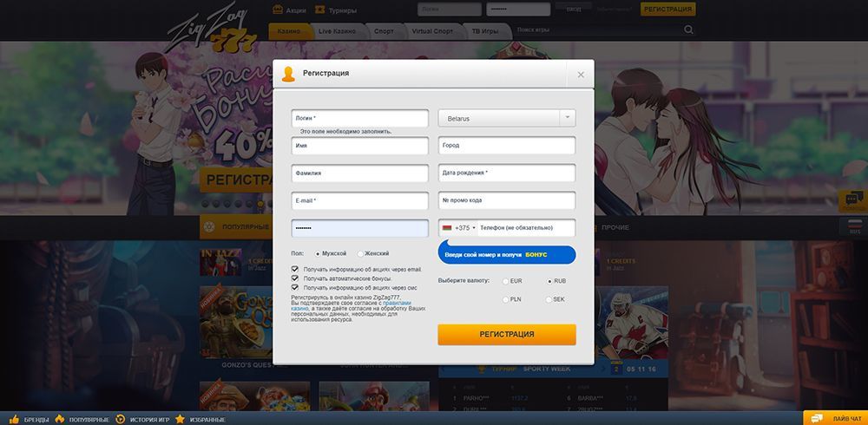Click the blue bonus phone number banner

click(507, 254)
